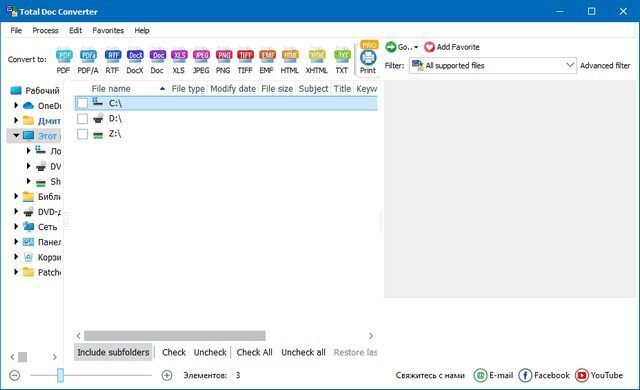The width and height of the screenshot is (640, 390).
Task: Open E-mail contact icon
Action: [480, 375]
